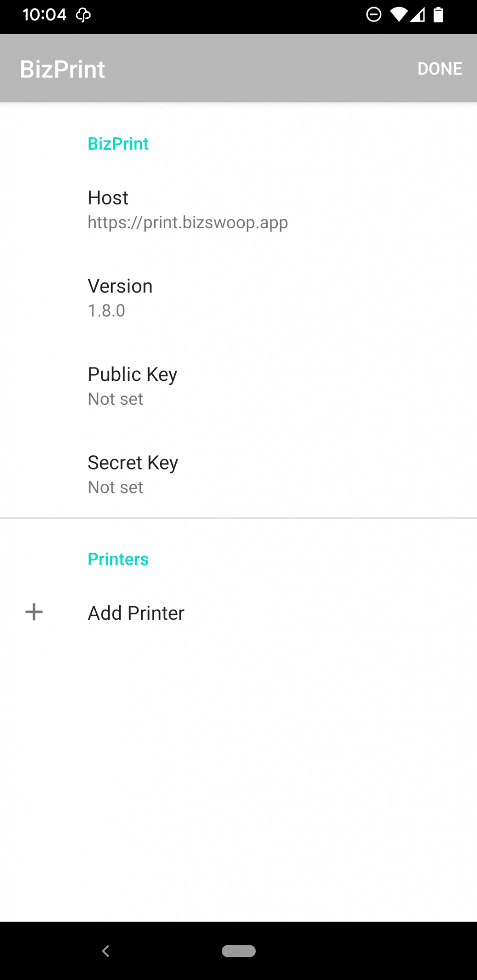Click the Printers section header
Image resolution: width=477 pixels, height=980 pixels.
118,558
